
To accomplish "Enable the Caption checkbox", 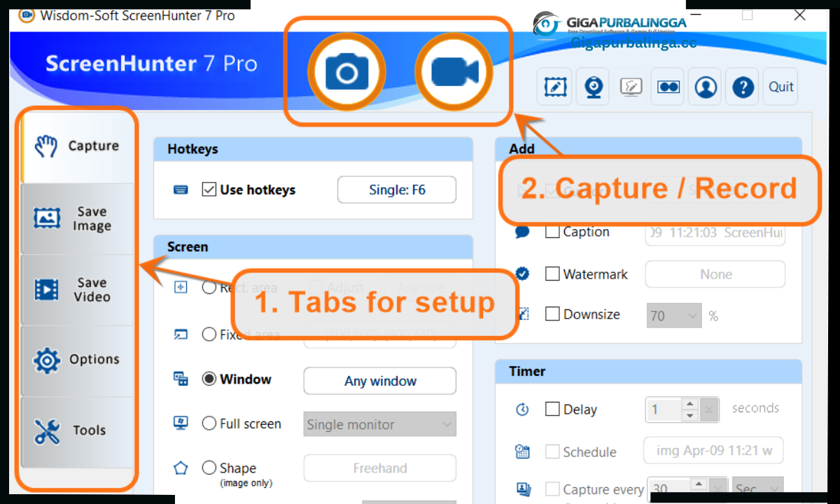I will (x=552, y=232).
